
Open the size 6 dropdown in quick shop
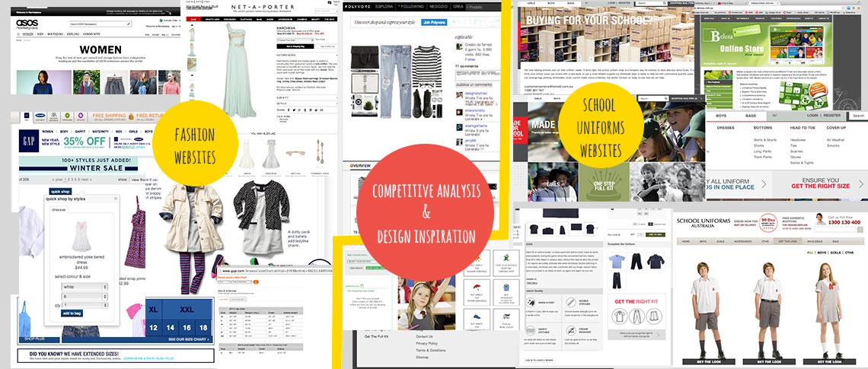point(84,297)
